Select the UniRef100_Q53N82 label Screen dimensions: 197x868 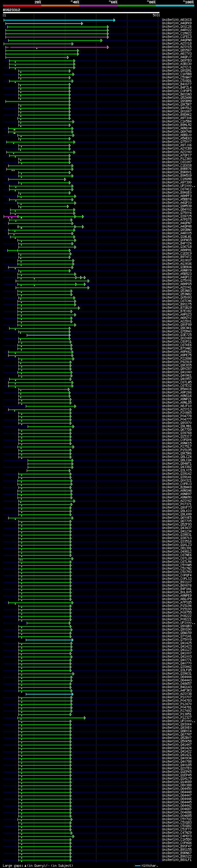(177, 294)
